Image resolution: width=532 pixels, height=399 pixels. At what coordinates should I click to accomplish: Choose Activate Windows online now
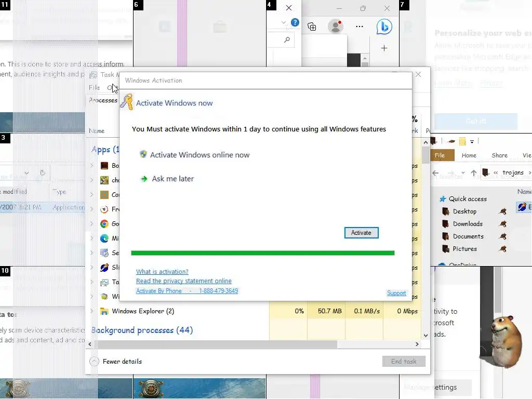coord(199,155)
